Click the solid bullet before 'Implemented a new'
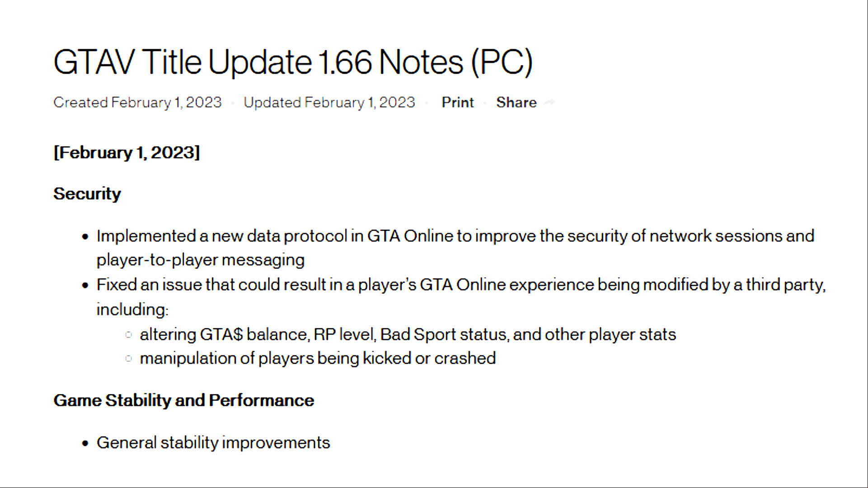868x488 pixels. coord(85,237)
